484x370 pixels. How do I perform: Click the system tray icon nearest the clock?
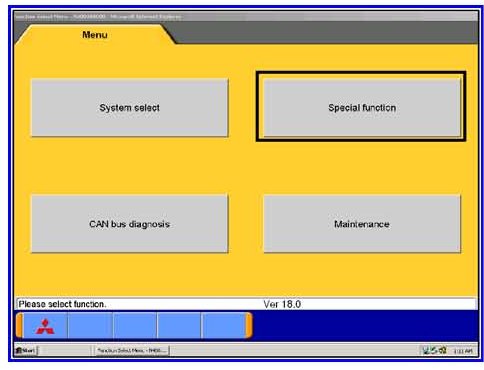point(443,350)
